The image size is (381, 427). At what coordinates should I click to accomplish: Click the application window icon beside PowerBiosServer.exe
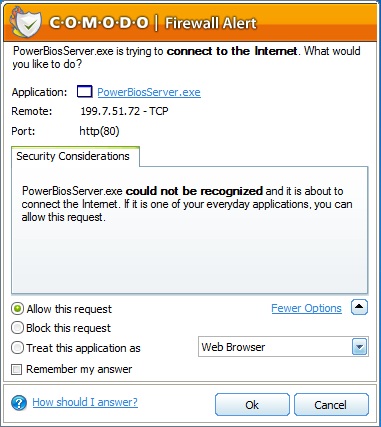coord(84,92)
